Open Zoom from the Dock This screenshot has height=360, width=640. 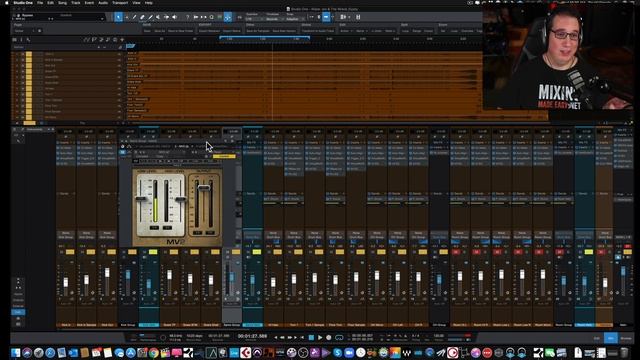point(349,352)
